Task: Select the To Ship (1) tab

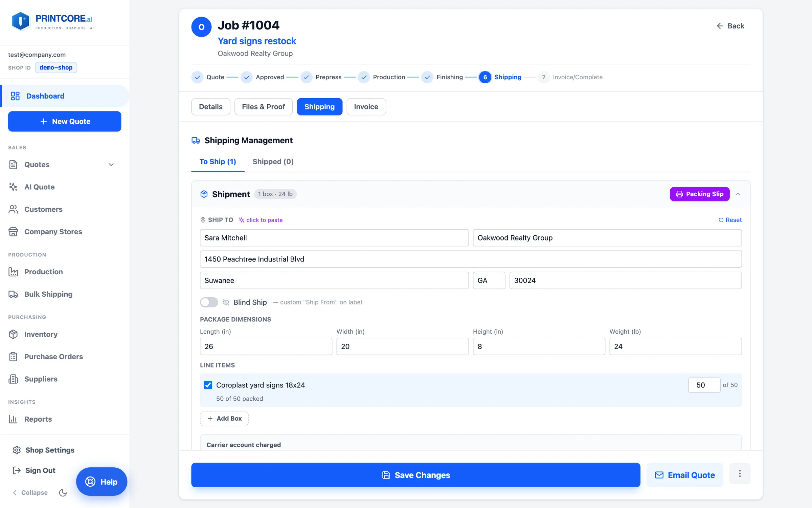Action: click(218, 162)
